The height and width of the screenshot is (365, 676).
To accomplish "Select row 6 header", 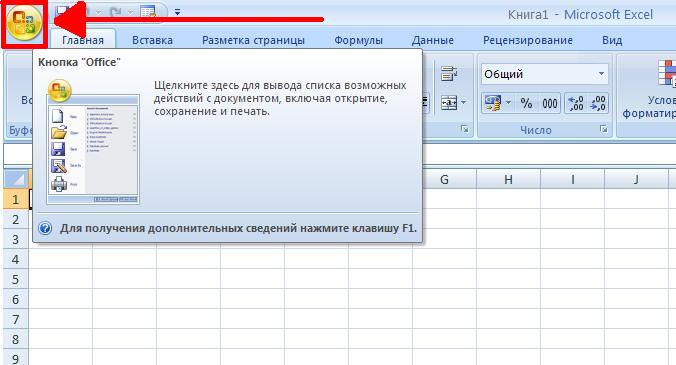I will 16,299.
